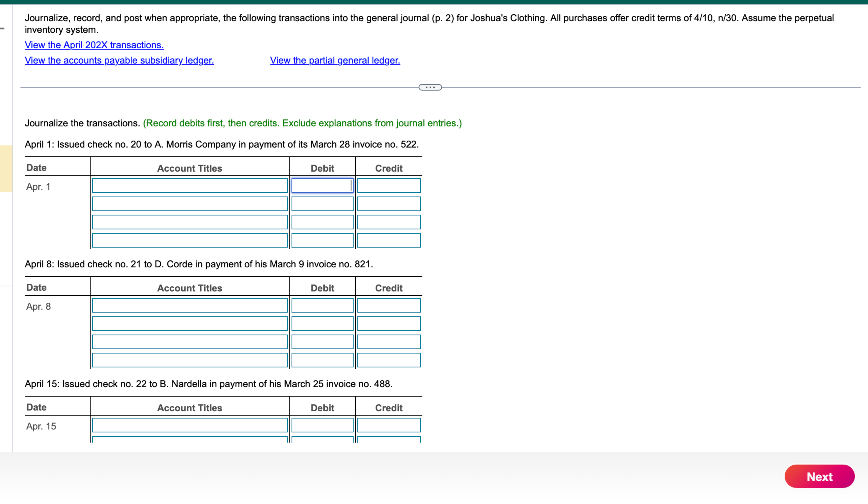View the partial general ledger
Screen dimensions: 868x504
[334, 60]
